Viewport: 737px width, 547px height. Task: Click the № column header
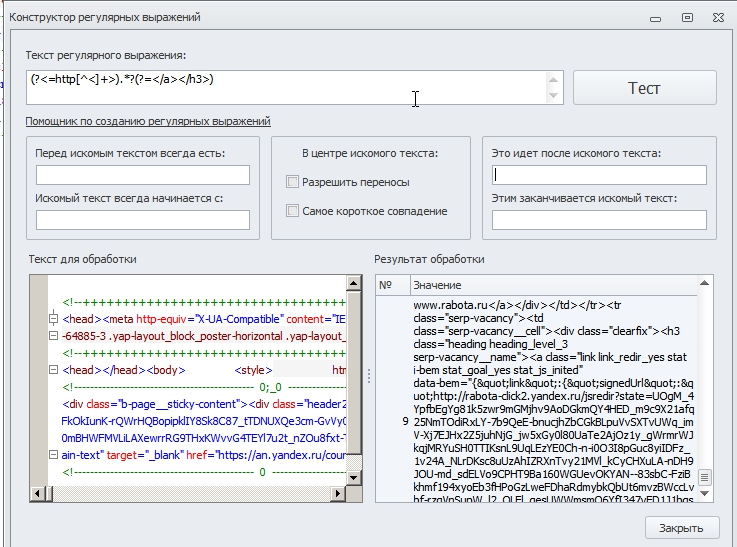tap(393, 285)
